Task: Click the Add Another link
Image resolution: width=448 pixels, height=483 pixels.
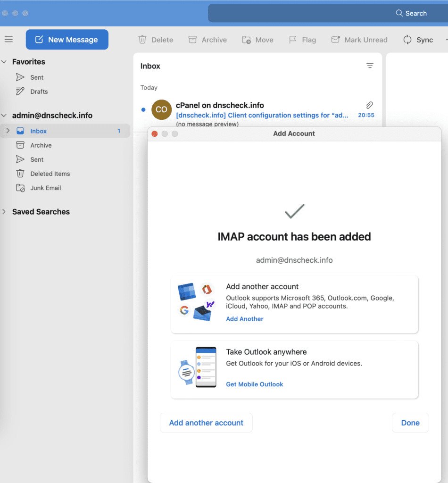Action: 245,319
